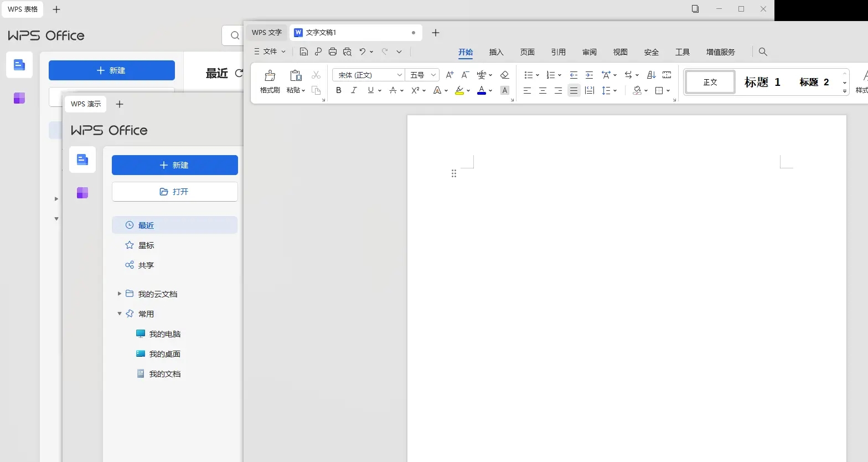This screenshot has height=462, width=868.
Task: Click the Format Painter (格式刷) icon
Action: (x=270, y=76)
